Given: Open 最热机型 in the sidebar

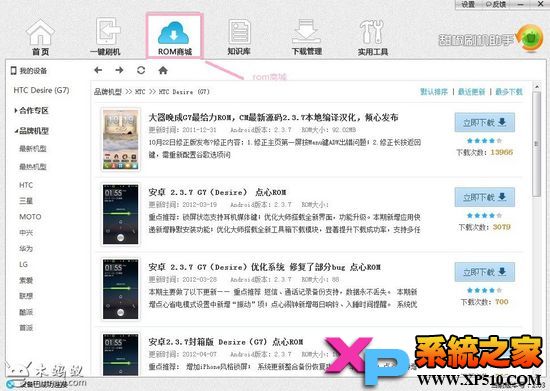Looking at the screenshot, I should tap(33, 167).
